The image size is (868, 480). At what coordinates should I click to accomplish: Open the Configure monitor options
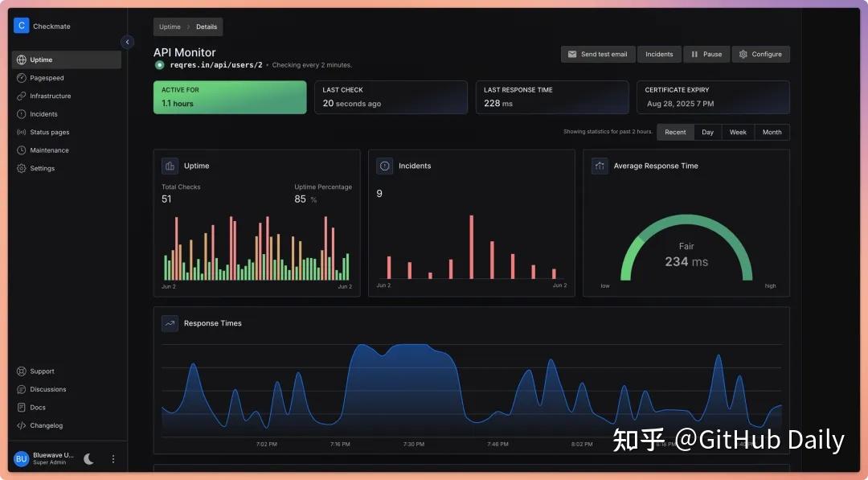(x=760, y=54)
